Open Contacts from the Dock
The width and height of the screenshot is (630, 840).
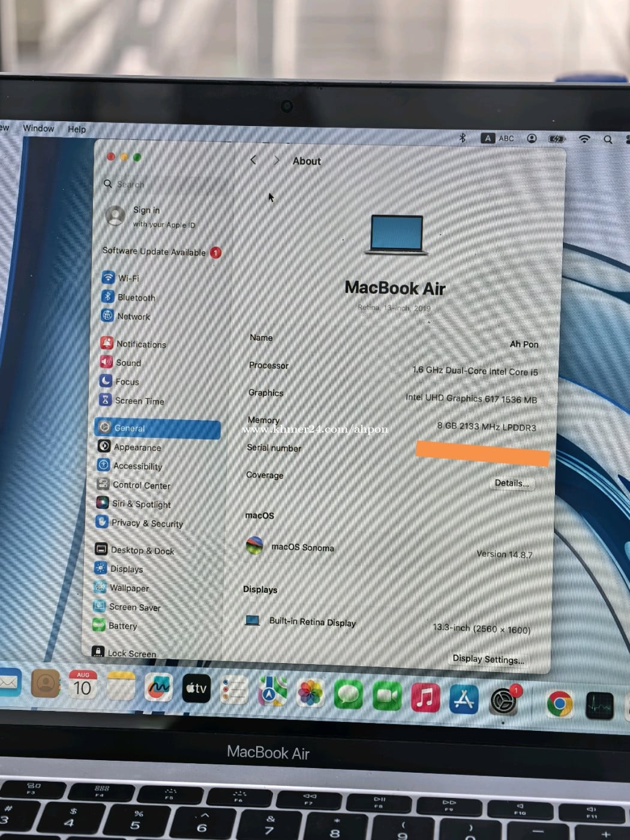[x=46, y=683]
